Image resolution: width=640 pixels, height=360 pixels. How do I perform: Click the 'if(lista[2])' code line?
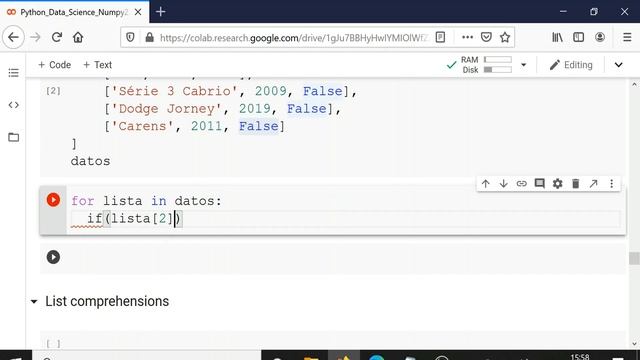[x=134, y=219]
